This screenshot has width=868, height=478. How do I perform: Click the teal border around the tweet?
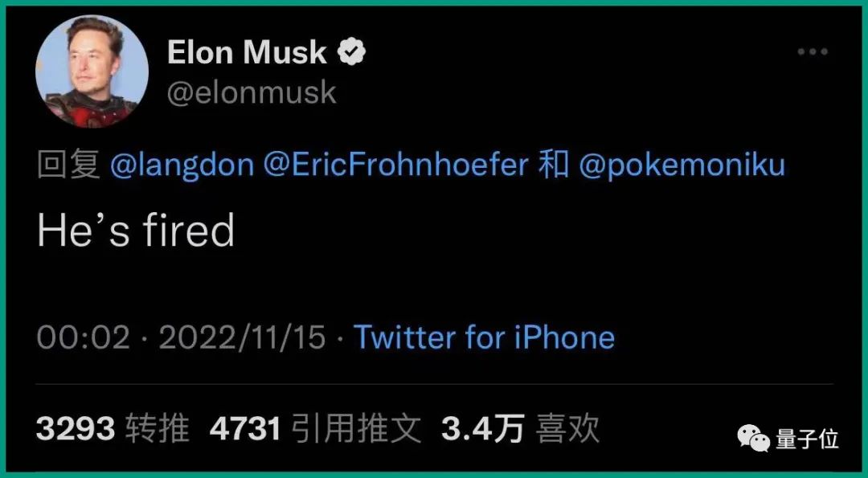(434, 3)
